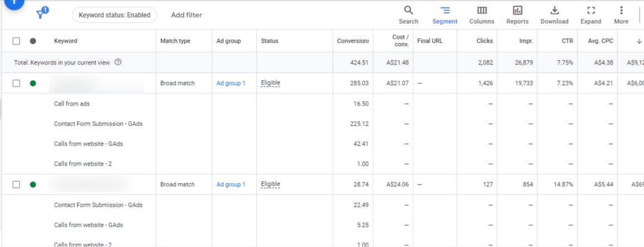Open the Search tool icon
Screen dimensions: 644x247
point(408,10)
